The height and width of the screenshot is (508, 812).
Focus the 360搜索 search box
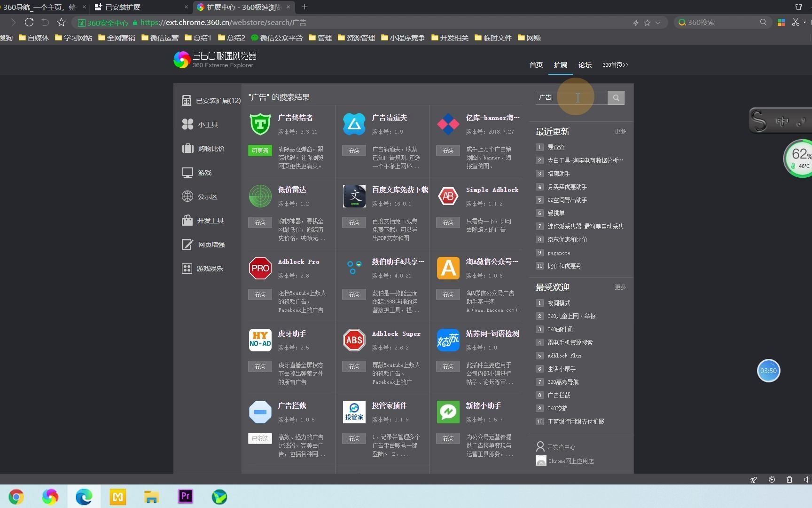click(x=722, y=22)
